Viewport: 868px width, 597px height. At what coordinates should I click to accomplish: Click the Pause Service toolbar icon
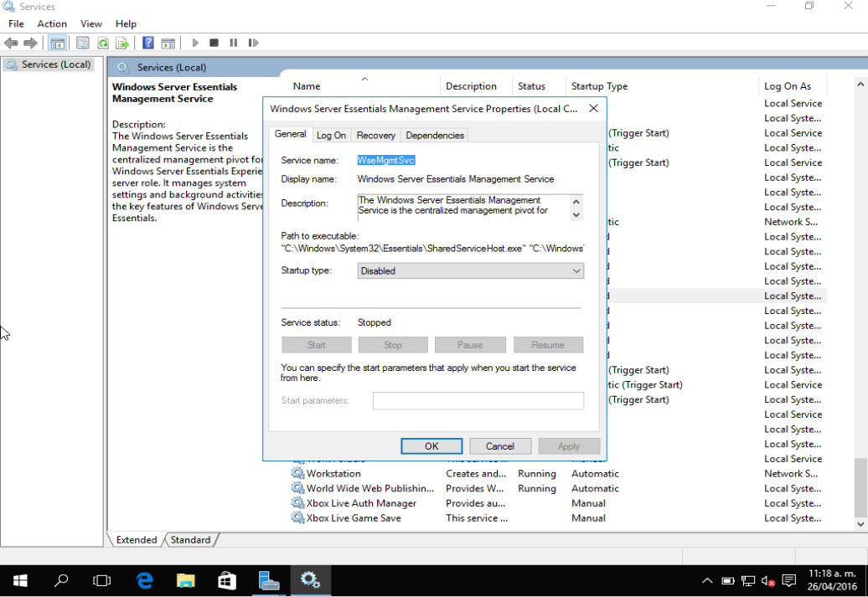pos(233,43)
